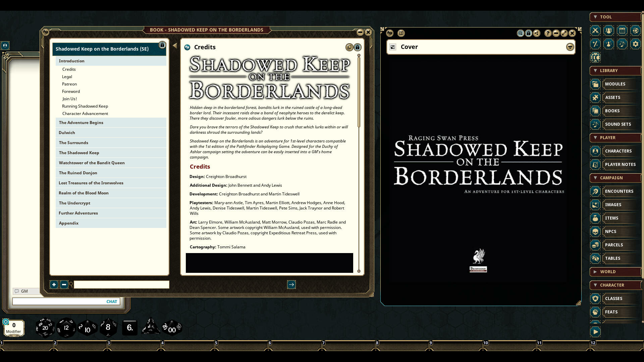644x362 pixels.
Task: Click the share icon on the Cover window
Action: click(537, 34)
